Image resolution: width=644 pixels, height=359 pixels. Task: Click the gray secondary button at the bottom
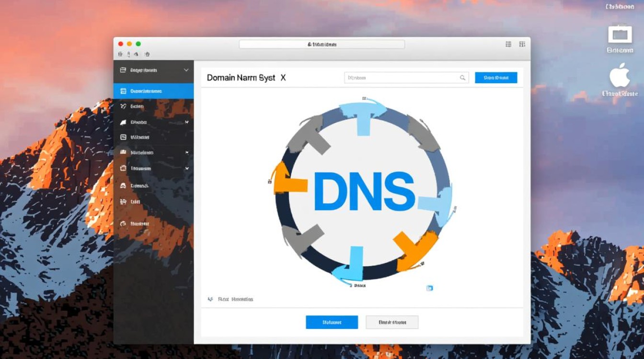392,322
